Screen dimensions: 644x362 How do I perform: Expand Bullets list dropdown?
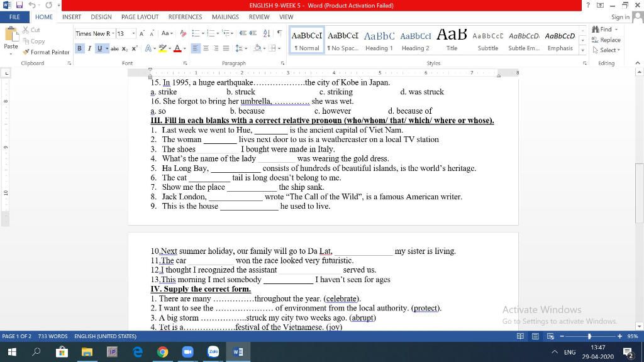click(x=203, y=33)
